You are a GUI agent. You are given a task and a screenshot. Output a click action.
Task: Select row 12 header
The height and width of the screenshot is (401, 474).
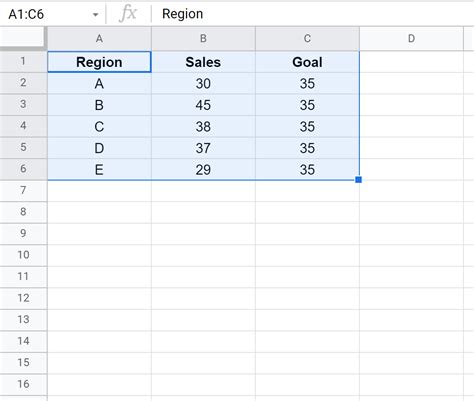pyautogui.click(x=23, y=298)
